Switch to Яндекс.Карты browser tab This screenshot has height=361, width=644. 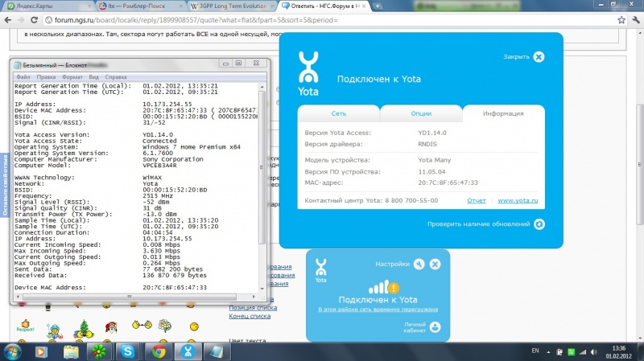[x=48, y=6]
